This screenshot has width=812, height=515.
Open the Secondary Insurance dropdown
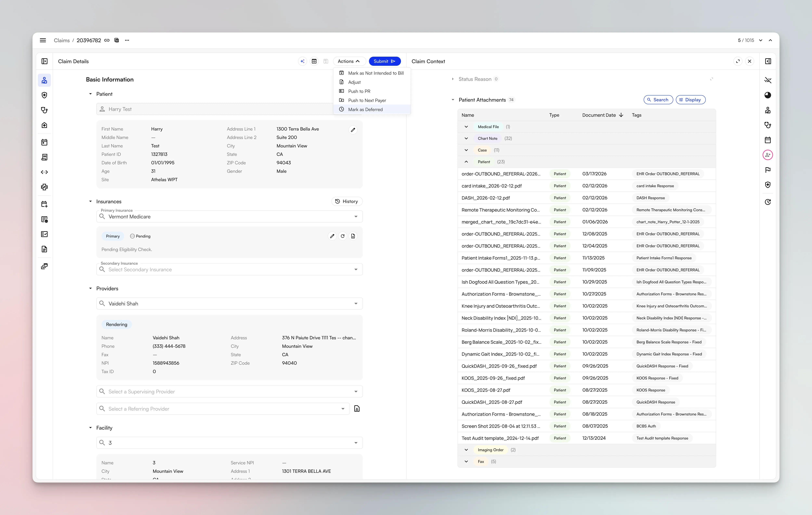tap(356, 270)
